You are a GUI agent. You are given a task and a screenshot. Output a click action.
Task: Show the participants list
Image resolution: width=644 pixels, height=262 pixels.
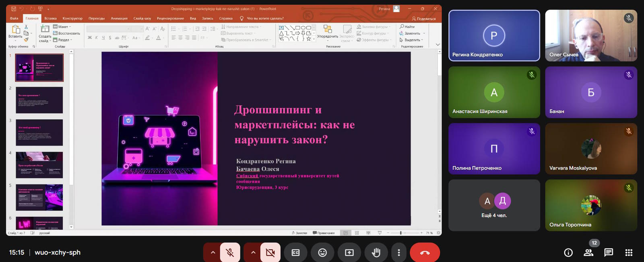click(x=588, y=252)
